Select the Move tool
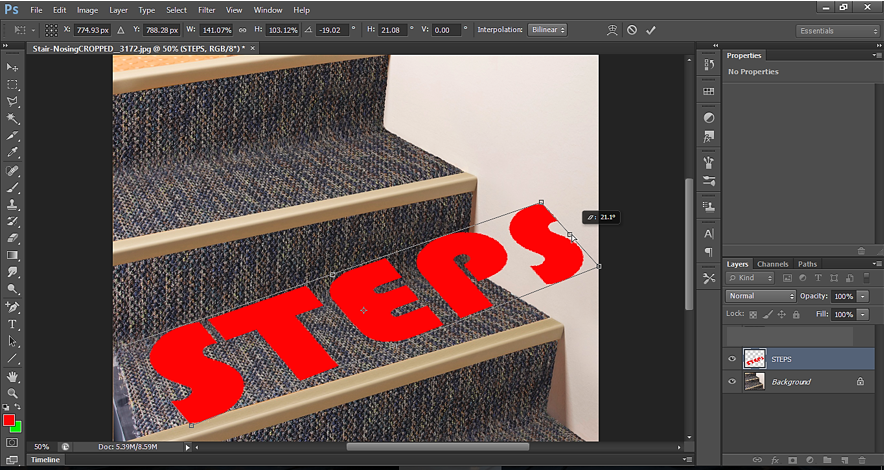 [x=12, y=68]
